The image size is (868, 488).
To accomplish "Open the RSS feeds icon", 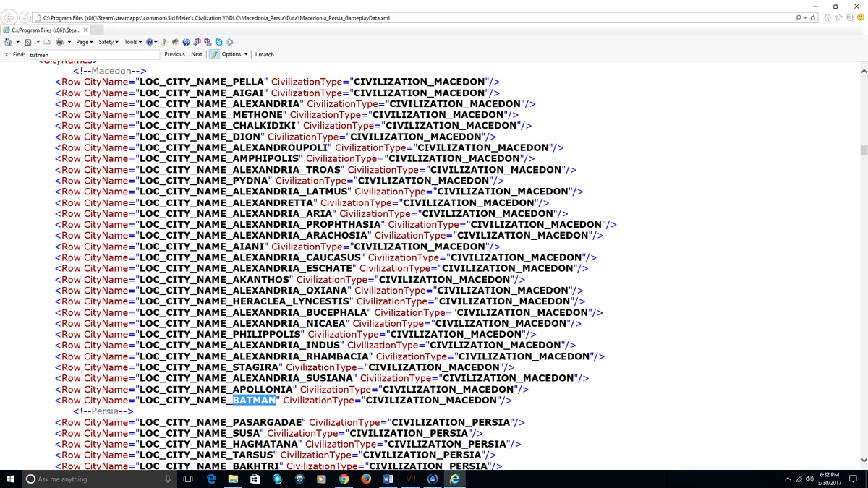I will pos(28,42).
